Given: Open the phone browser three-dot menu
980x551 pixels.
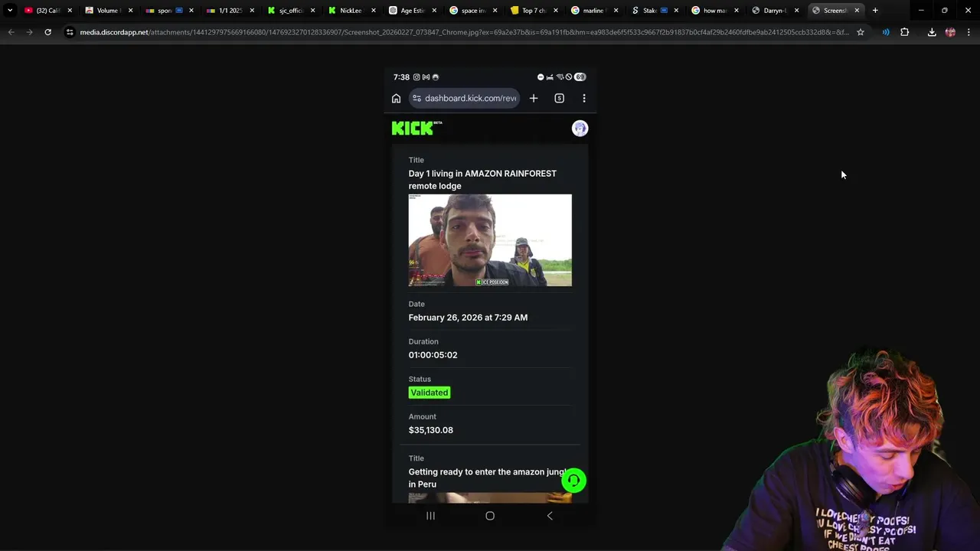Looking at the screenshot, I should pyautogui.click(x=584, y=98).
